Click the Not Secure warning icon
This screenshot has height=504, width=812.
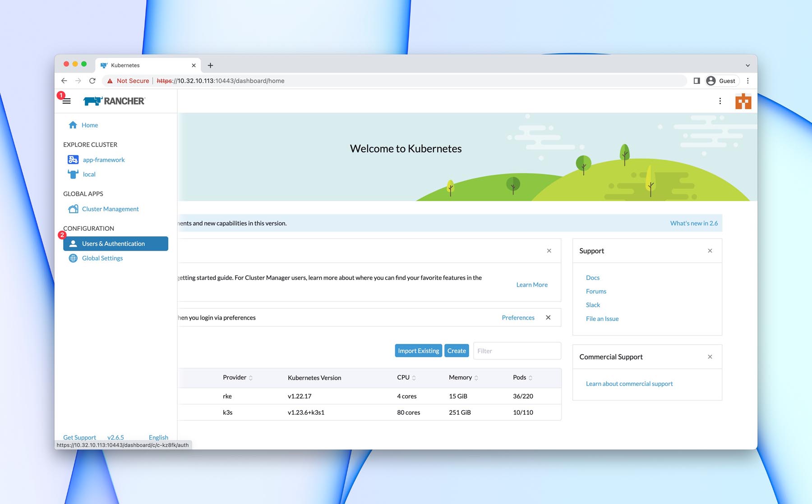point(110,81)
